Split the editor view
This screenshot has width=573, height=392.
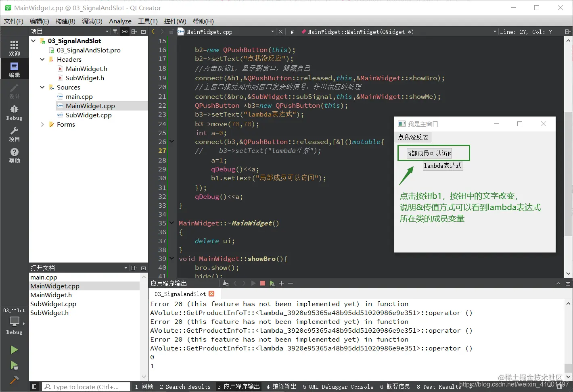(567, 31)
